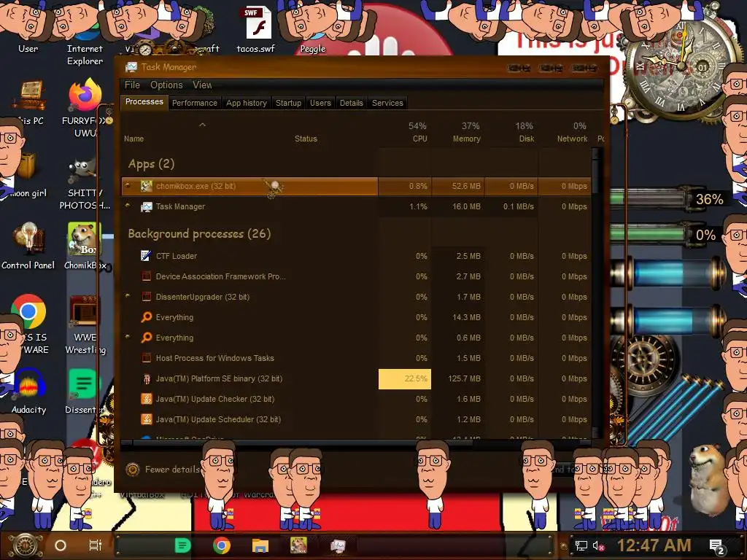Click the Host Process for Windows Tasks icon
747x560 pixels.
[146, 358]
